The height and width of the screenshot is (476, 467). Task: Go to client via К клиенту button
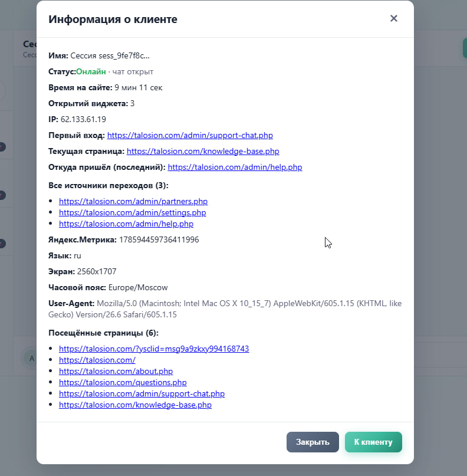pos(373,442)
